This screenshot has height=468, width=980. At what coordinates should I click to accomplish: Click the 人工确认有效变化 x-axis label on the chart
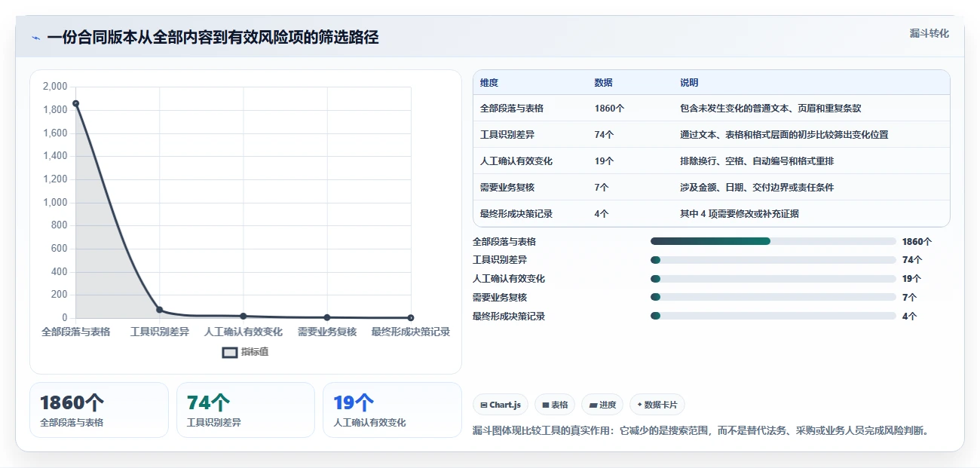(243, 332)
